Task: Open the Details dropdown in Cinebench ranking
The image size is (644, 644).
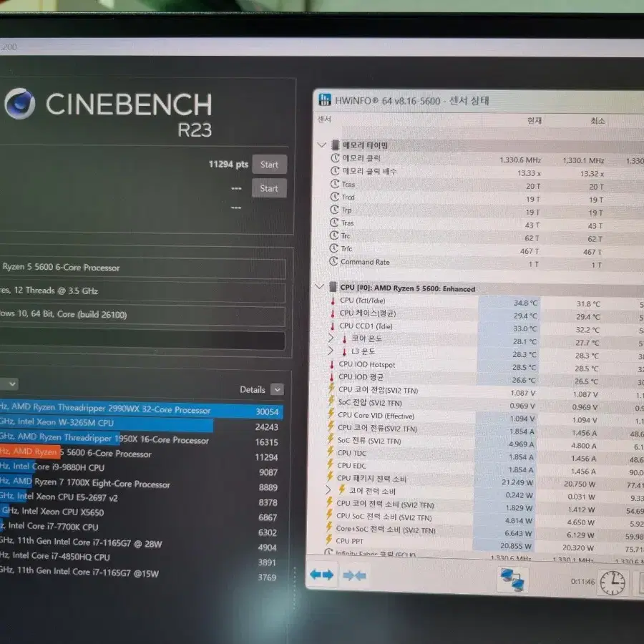Action: tap(277, 389)
